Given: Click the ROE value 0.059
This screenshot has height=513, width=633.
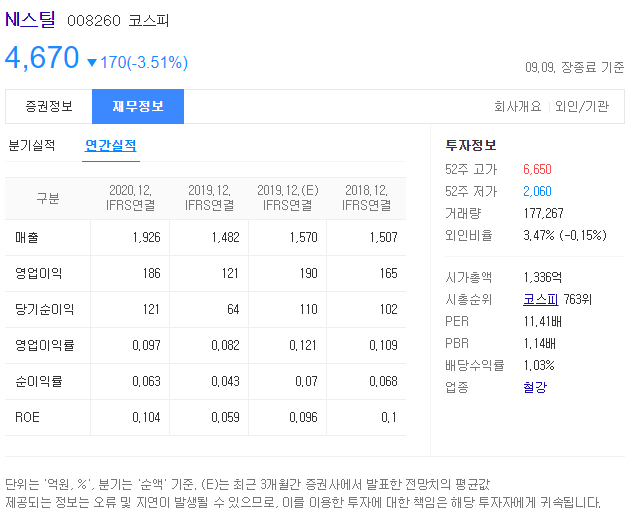Looking at the screenshot, I should (225, 417).
